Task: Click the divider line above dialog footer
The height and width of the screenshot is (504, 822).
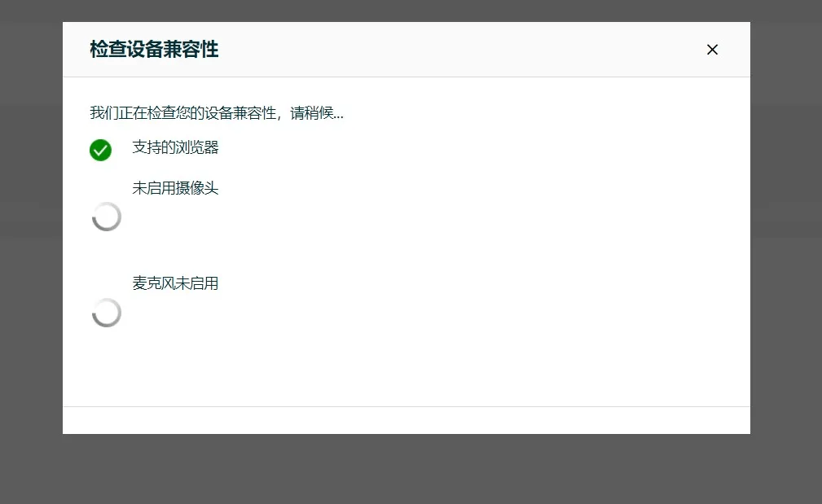Action: [x=407, y=406]
